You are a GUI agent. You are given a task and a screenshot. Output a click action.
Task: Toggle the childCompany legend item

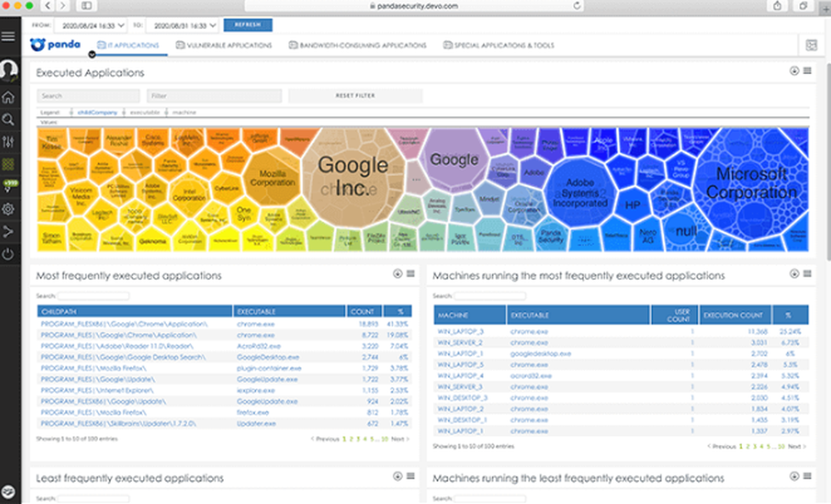[97, 112]
